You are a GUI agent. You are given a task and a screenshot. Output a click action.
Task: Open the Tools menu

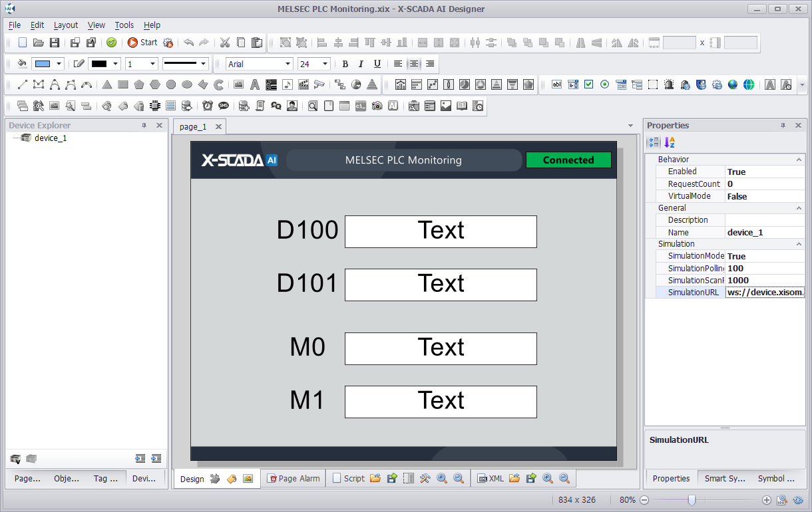coord(124,25)
